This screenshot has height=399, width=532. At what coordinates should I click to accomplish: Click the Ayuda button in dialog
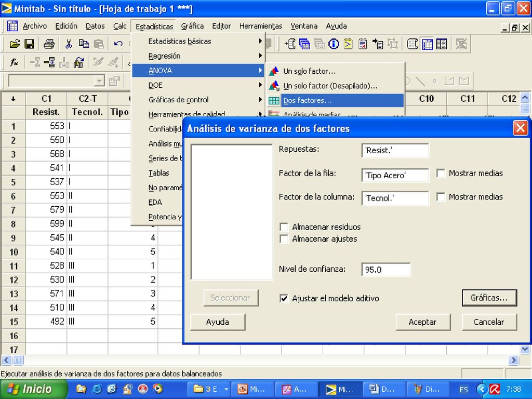218,322
